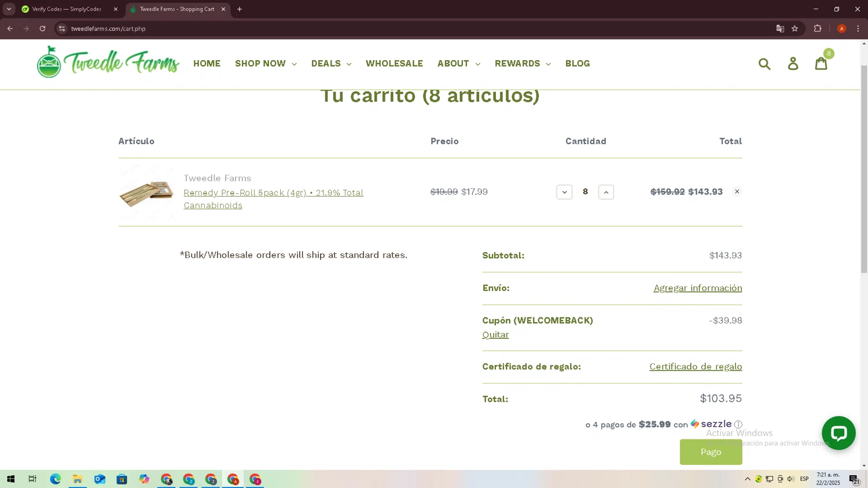
Task: Open the BLOG page
Action: tap(578, 64)
